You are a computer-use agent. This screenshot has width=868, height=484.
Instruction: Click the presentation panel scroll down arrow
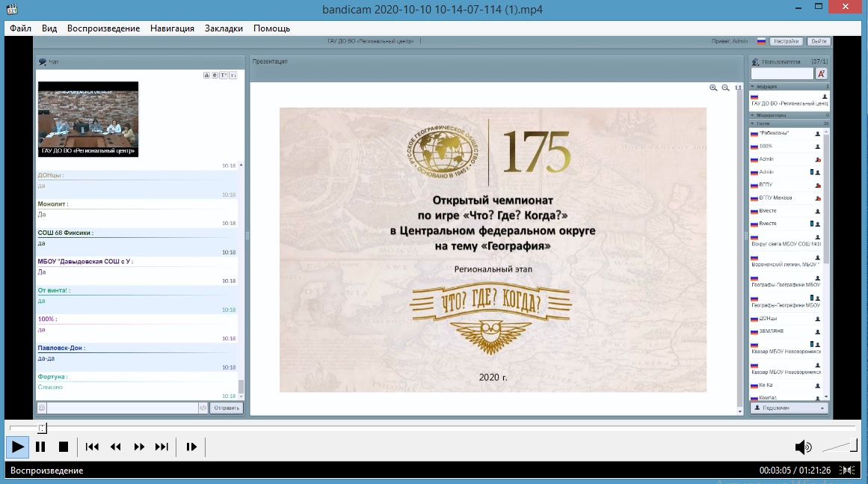tap(740, 411)
